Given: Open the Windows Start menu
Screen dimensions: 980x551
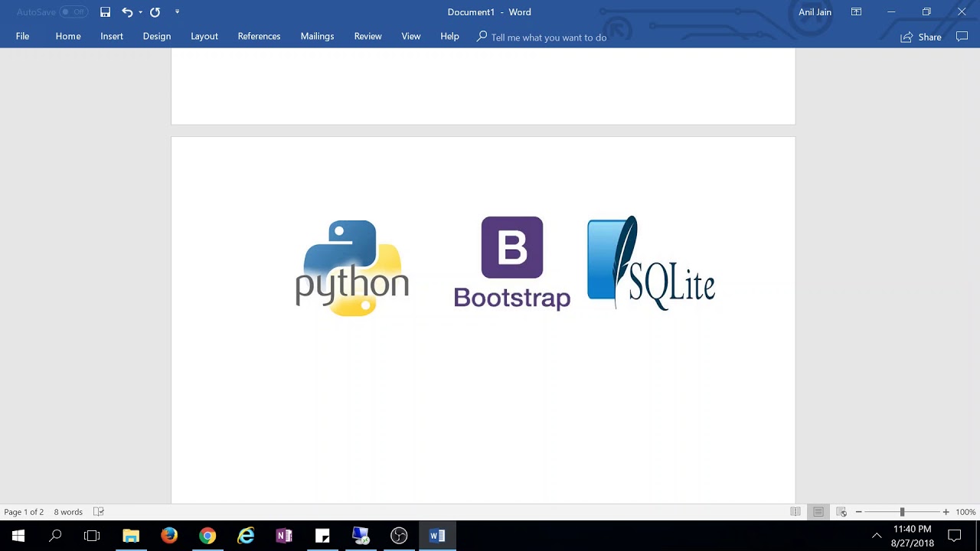Looking at the screenshot, I should click(18, 536).
